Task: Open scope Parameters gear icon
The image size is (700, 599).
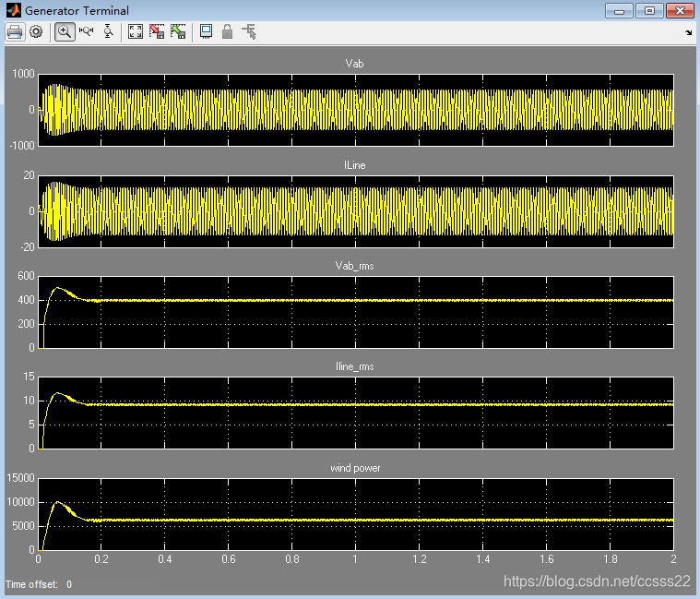Action: pyautogui.click(x=36, y=31)
